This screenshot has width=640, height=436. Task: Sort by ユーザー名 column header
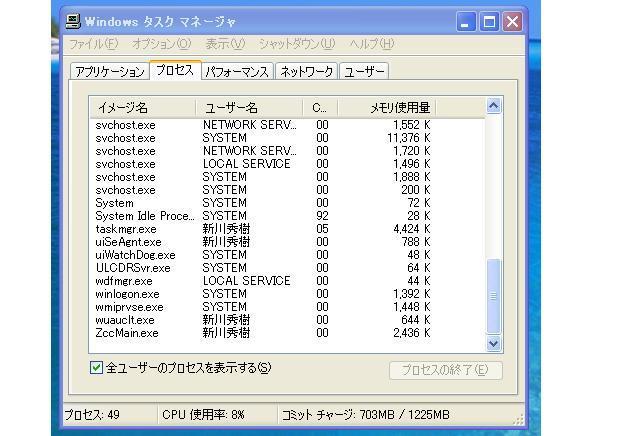click(249, 108)
